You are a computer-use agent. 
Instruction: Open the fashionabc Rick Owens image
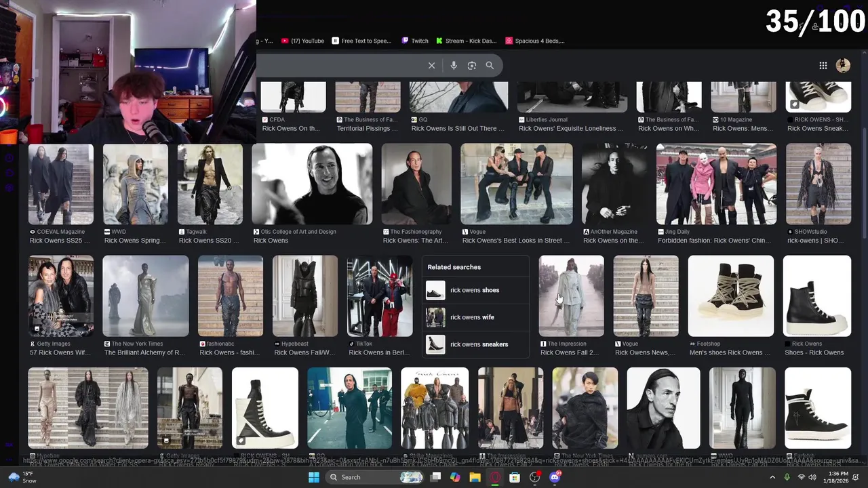[231, 296]
